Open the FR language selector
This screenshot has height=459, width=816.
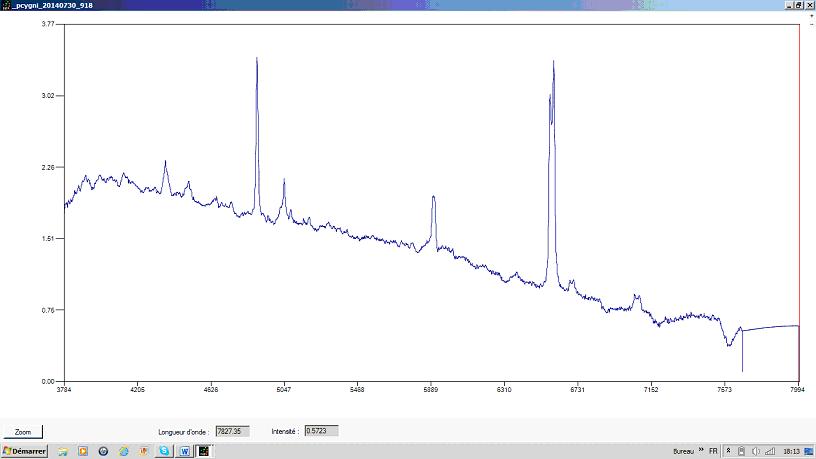click(x=713, y=451)
